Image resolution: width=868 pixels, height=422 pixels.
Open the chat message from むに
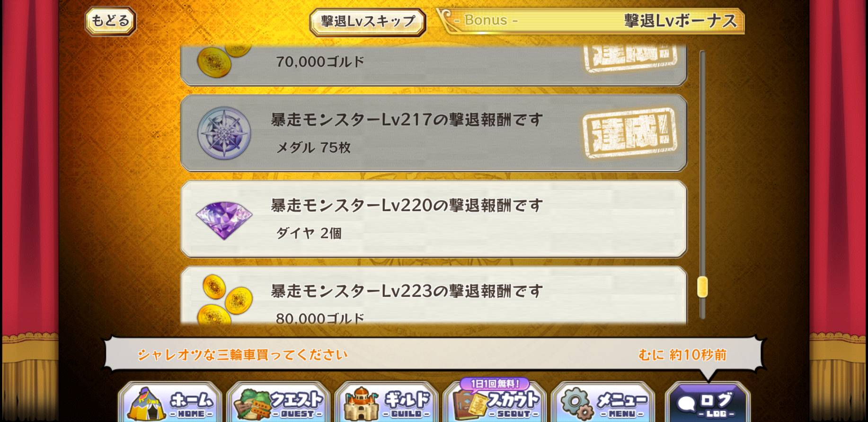pyautogui.click(x=433, y=354)
